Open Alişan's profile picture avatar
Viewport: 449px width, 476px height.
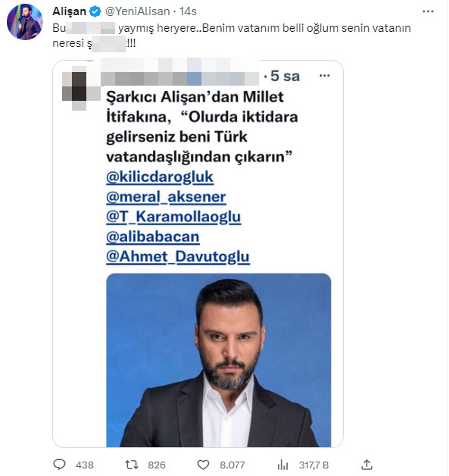[x=25, y=22]
